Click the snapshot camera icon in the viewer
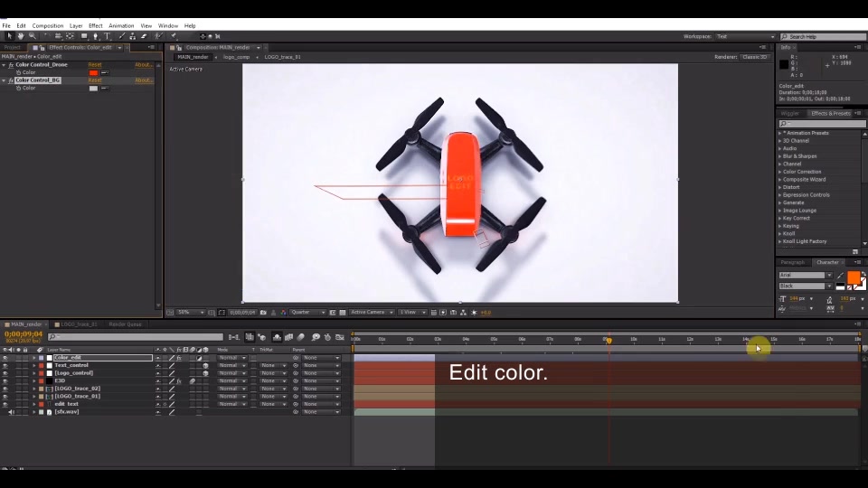The image size is (868, 488). tap(263, 313)
